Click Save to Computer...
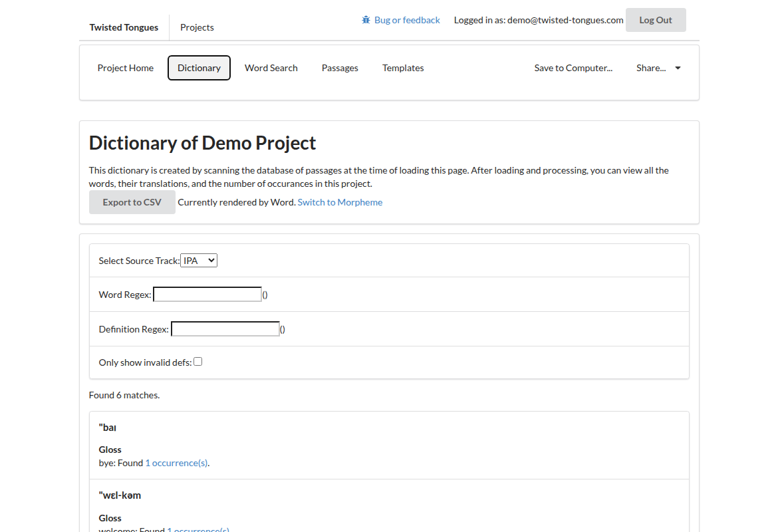Viewport: 778px width, 532px height. [x=573, y=68]
